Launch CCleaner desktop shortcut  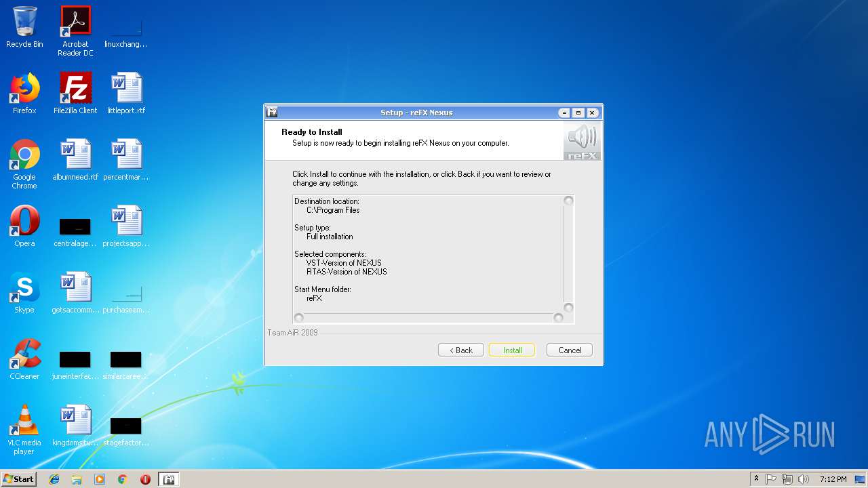[x=24, y=359]
